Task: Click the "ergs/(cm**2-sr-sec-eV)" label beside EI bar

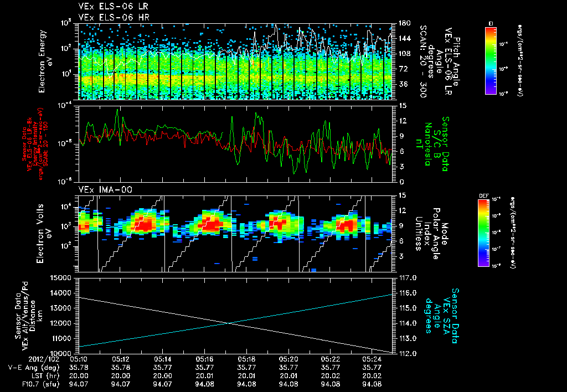Action: point(520,60)
